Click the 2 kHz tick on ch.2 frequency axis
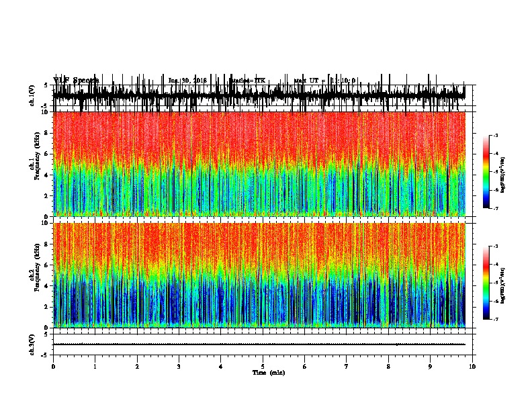The height and width of the screenshot is (411, 532). [x=46, y=307]
